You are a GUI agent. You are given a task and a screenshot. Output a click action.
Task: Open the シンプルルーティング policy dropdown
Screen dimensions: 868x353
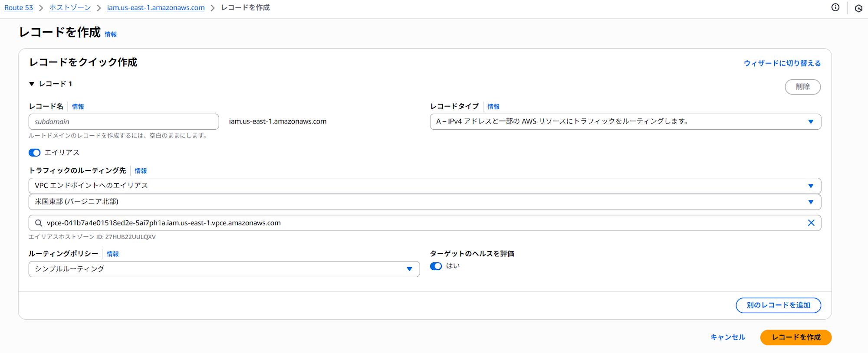tap(224, 269)
